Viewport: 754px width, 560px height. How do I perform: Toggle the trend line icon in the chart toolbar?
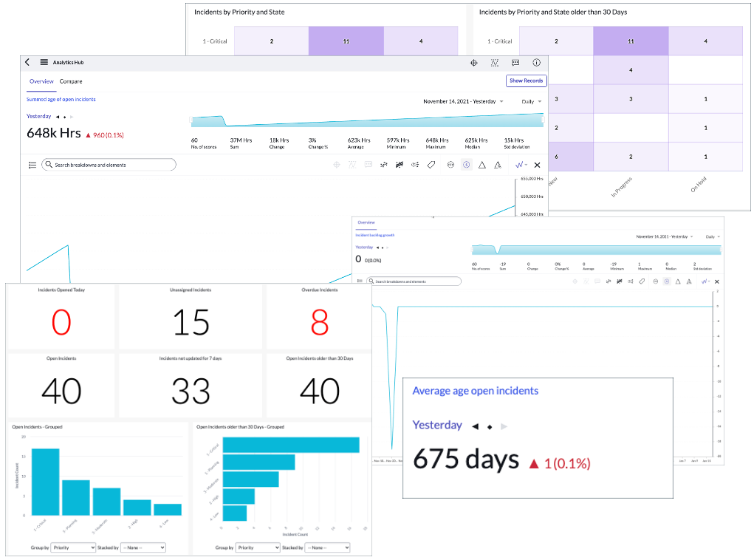coord(399,165)
